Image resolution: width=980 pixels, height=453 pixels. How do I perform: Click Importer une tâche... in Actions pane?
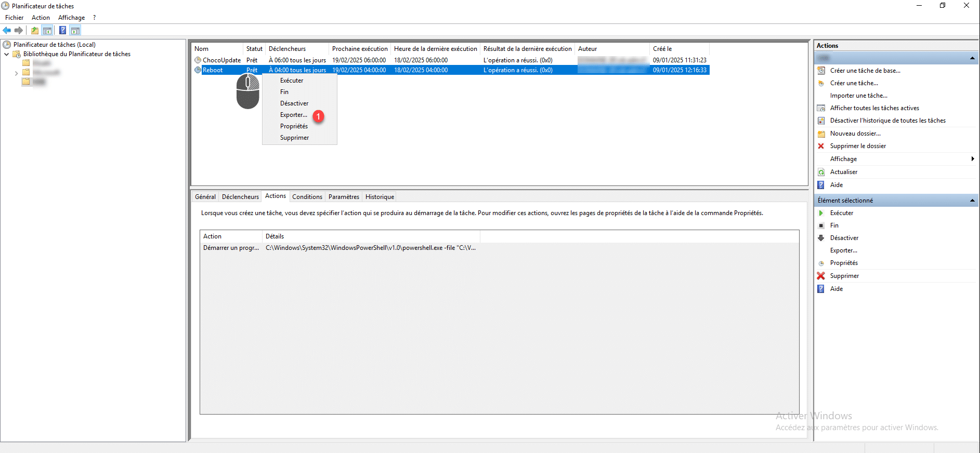(x=858, y=96)
